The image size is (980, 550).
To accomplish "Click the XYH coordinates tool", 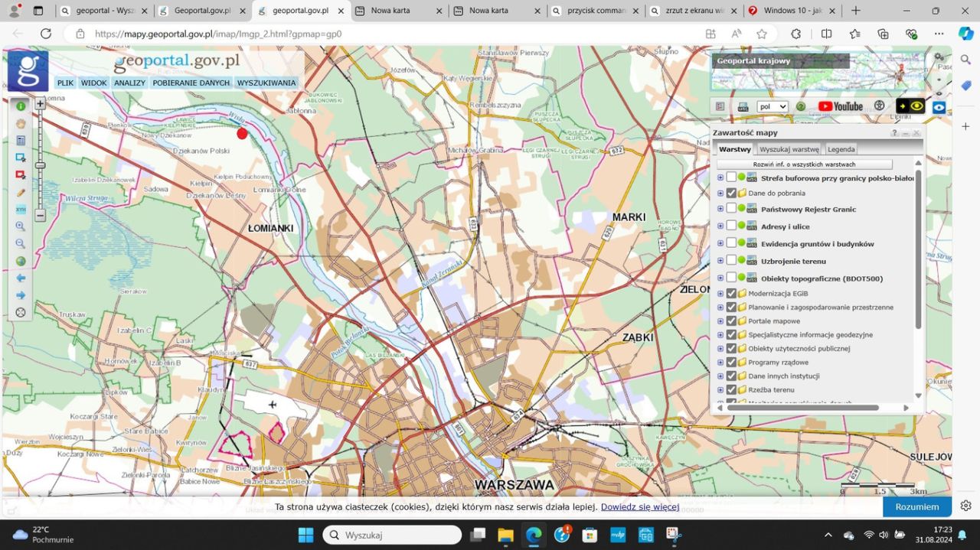I will tap(21, 210).
